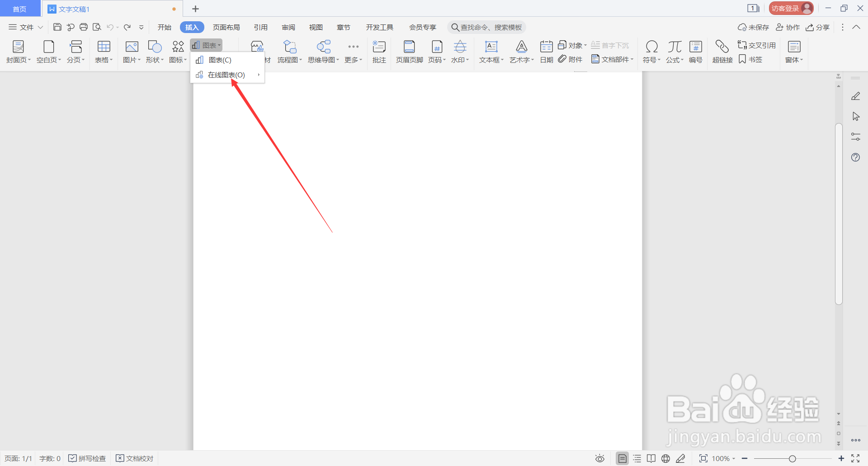This screenshot has width=868, height=466.
Task: Switch to the 审阅 ribbon tab
Action: click(288, 27)
